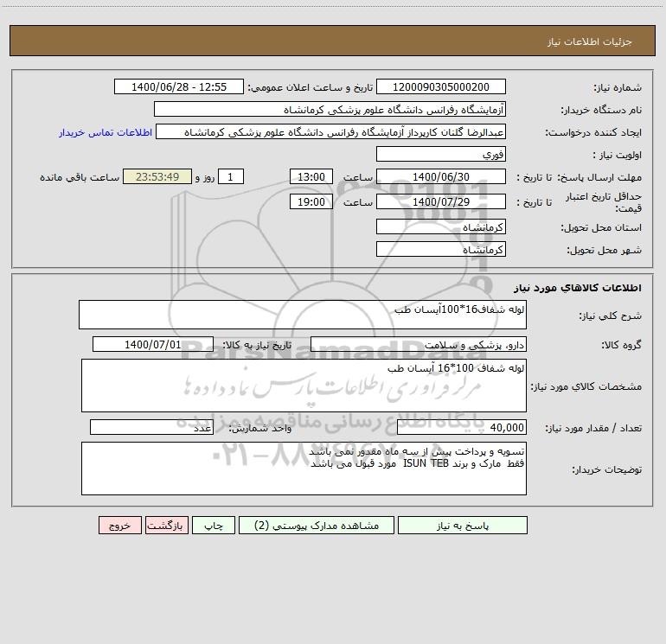Click the price validity date 1400/07/29
Viewport: 666px width, 644px height.
click(441, 201)
